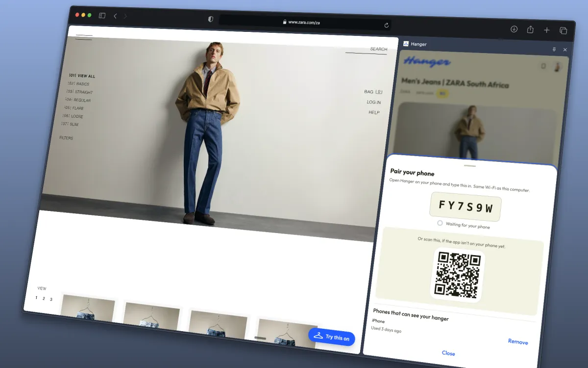
Task: Click the Used 3 days ago text
Action: point(386,329)
